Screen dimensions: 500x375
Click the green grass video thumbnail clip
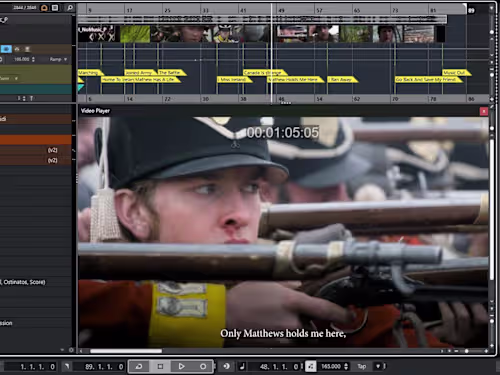click(135, 34)
